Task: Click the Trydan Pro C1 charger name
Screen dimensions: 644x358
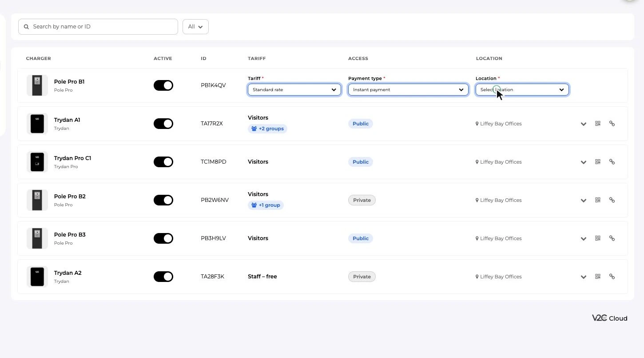Action: (72, 158)
